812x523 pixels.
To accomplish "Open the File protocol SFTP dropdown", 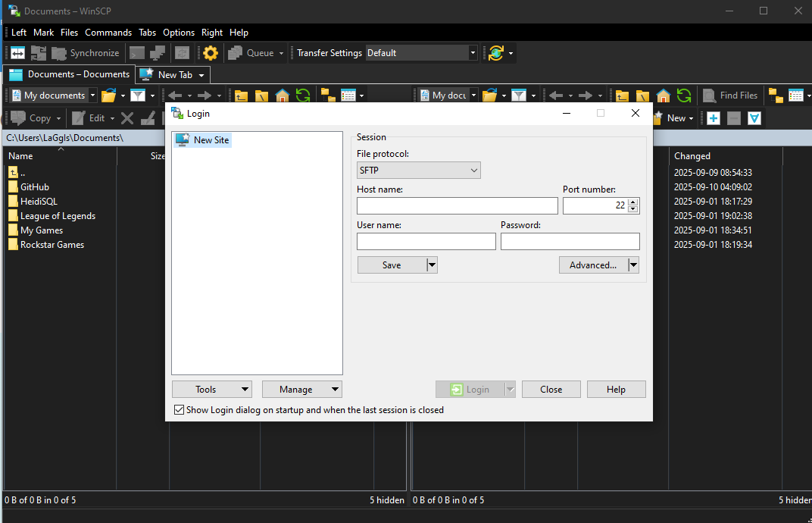I will click(418, 170).
